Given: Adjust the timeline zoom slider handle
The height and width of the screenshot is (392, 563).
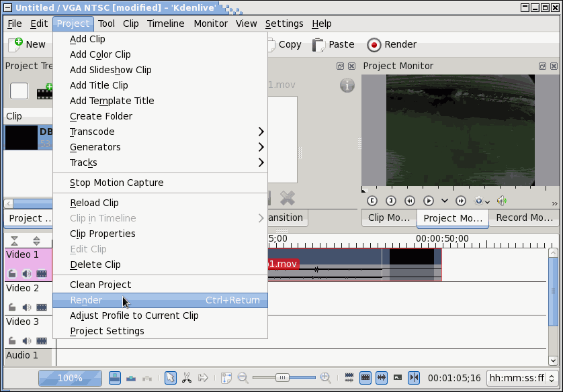Looking at the screenshot, I should (x=282, y=378).
